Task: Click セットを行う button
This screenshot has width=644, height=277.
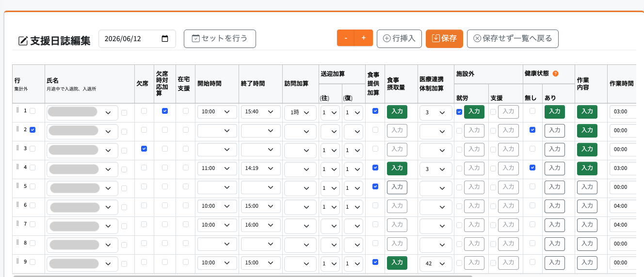Action: pyautogui.click(x=220, y=39)
